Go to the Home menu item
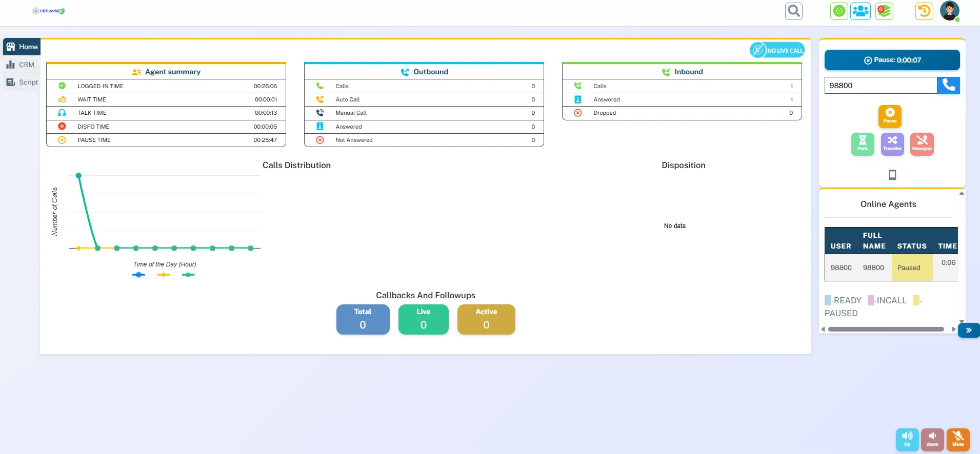 pos(22,47)
